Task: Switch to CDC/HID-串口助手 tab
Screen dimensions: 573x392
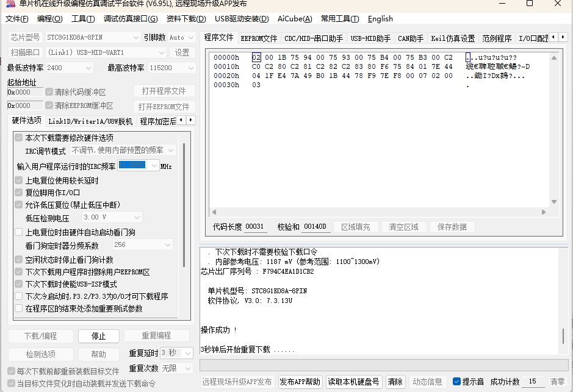Action: (314, 38)
